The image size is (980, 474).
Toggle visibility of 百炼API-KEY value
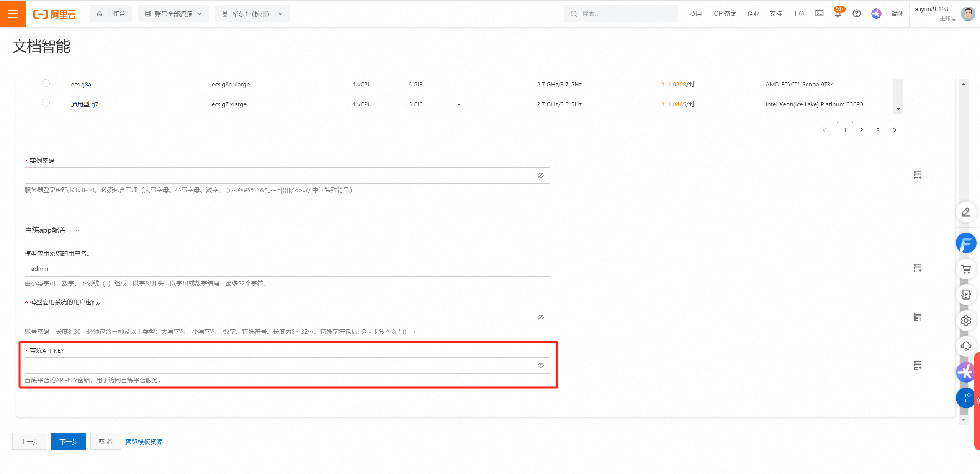[541, 365]
